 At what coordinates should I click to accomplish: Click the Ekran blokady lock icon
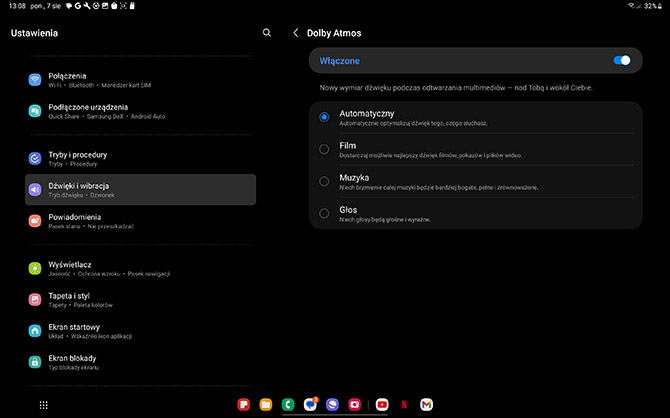35,362
